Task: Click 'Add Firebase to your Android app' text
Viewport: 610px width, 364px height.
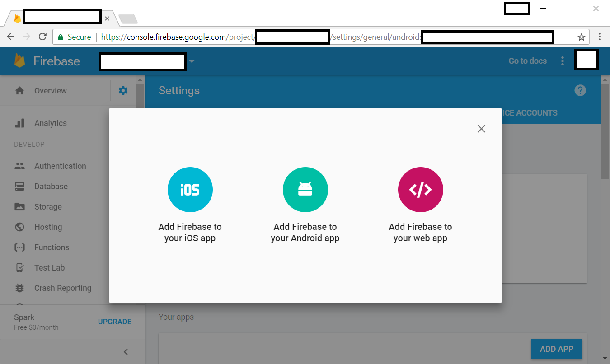Action: coord(305,233)
